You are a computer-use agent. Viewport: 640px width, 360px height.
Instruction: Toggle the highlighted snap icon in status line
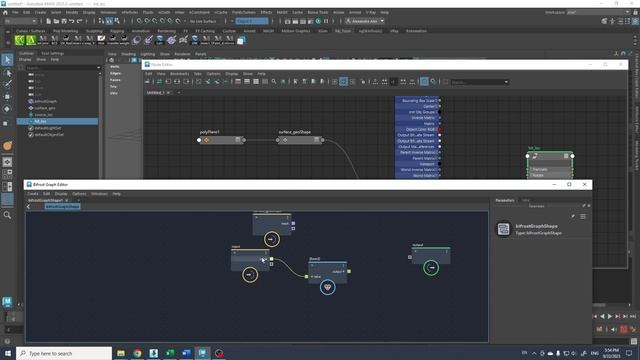click(109, 21)
